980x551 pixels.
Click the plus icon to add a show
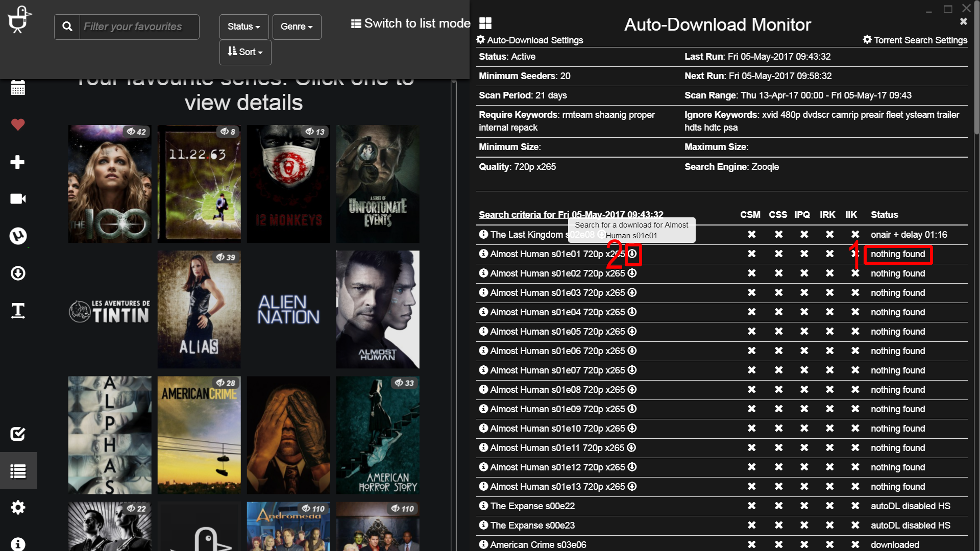pyautogui.click(x=18, y=162)
